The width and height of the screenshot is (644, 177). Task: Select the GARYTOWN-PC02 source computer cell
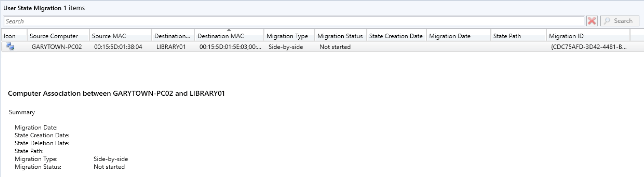[x=57, y=47]
